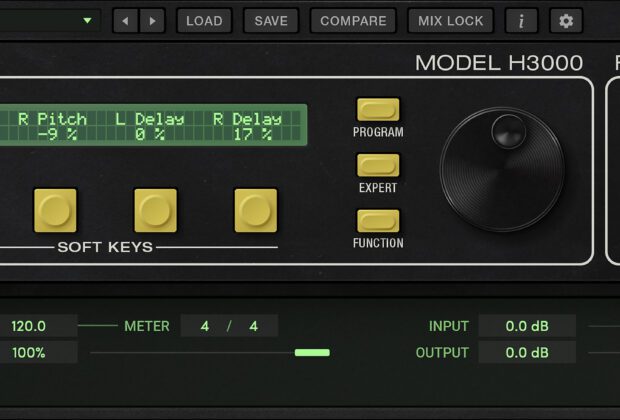Click the R Pitch -9 % display value
620x420 pixels.
58,134
